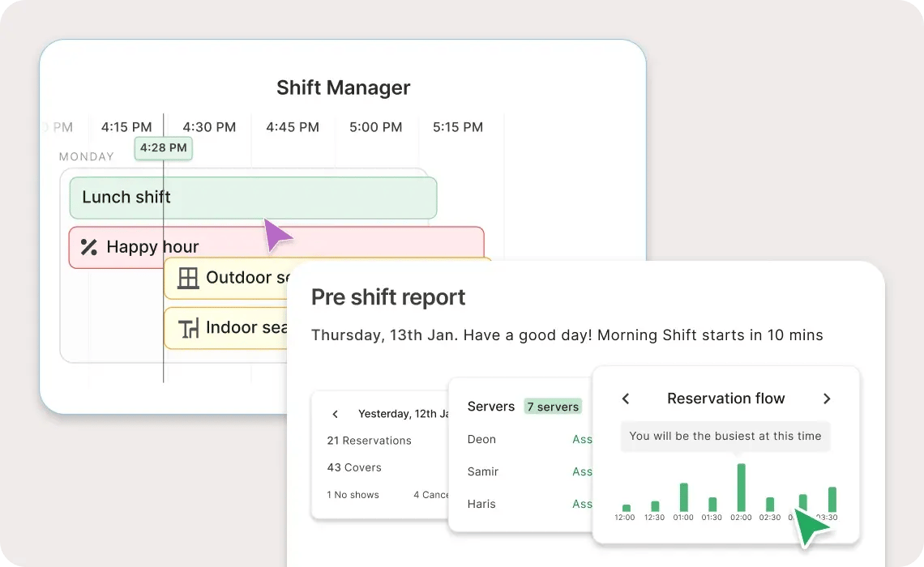Click the 7 servers badge
Viewport: 924px width, 567px height.
(x=553, y=407)
